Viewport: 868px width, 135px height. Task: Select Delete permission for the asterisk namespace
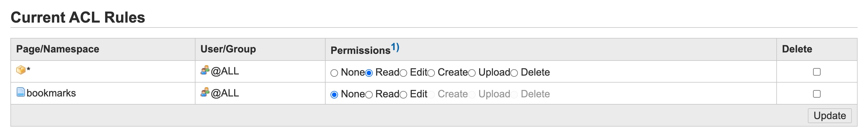[x=514, y=73]
